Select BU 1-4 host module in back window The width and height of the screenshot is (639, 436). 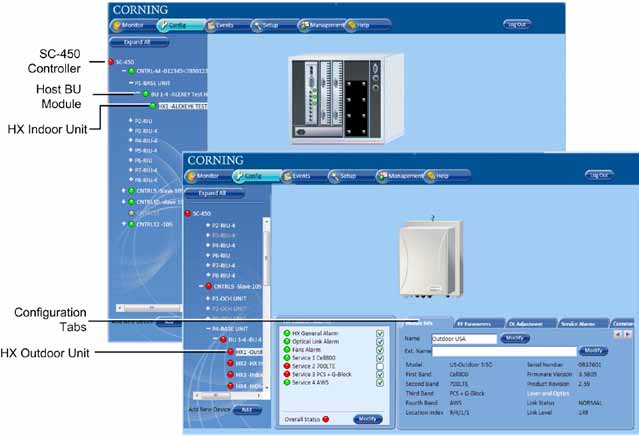[x=175, y=94]
